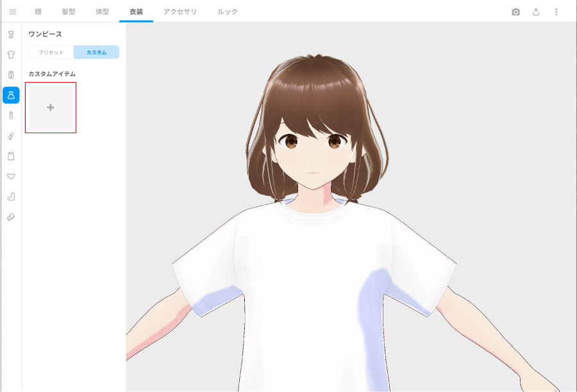This screenshot has width=577, height=392.
Task: Select the underwear category icon
Action: point(11,176)
